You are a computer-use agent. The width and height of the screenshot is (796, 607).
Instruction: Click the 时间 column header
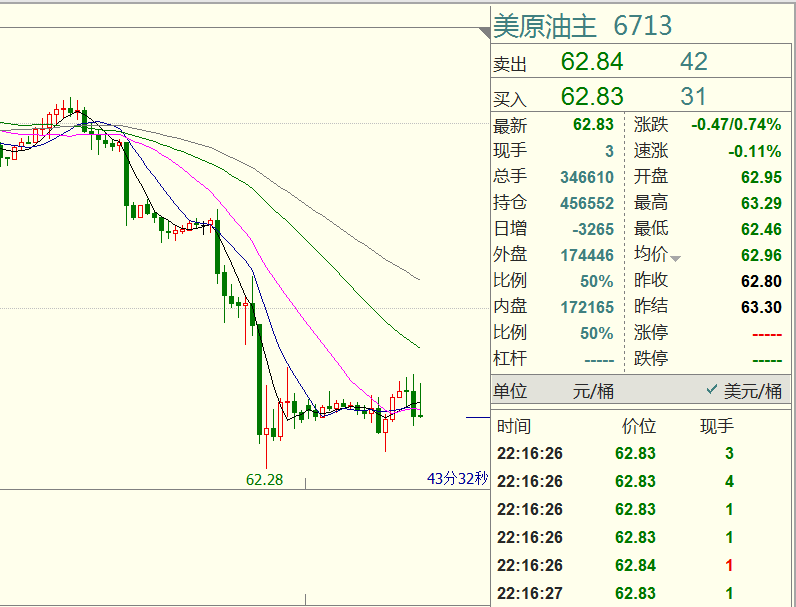[x=514, y=426]
